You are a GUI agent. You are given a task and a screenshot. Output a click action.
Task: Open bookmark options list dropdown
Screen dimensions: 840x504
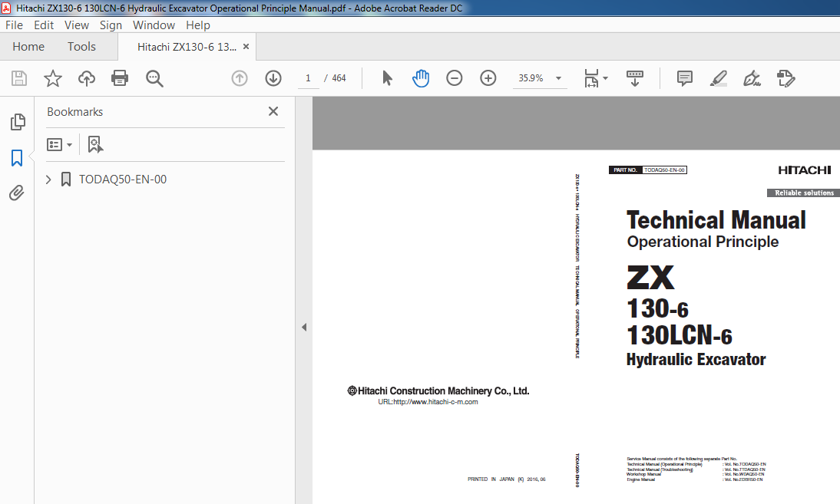59,144
